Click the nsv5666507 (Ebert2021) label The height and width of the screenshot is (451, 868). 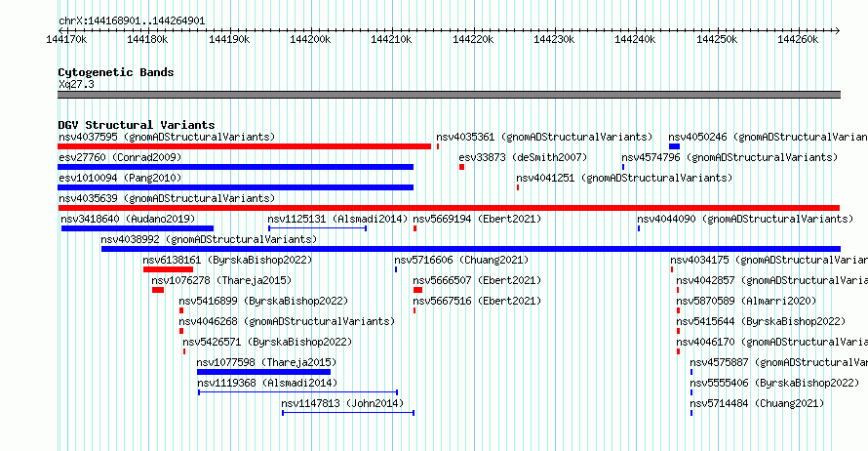(x=477, y=280)
